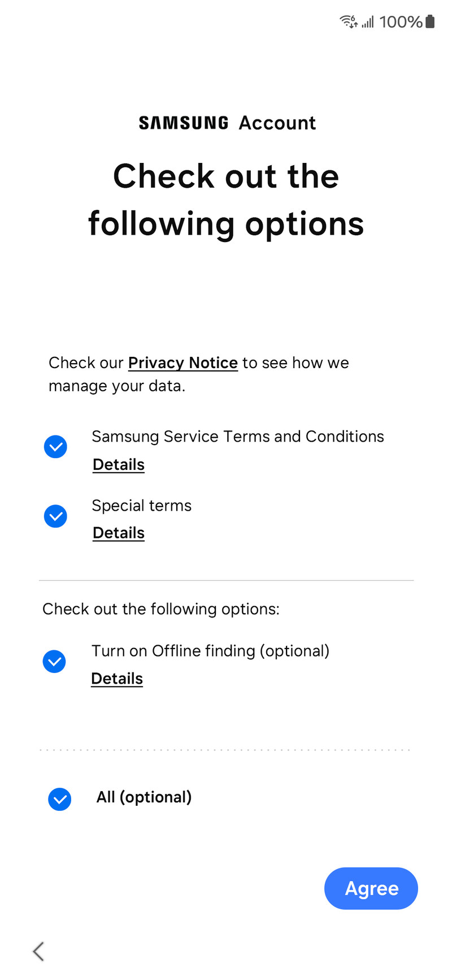The height and width of the screenshot is (980, 452).
Task: Tap the cellular signal bars icon
Action: pyautogui.click(x=368, y=22)
